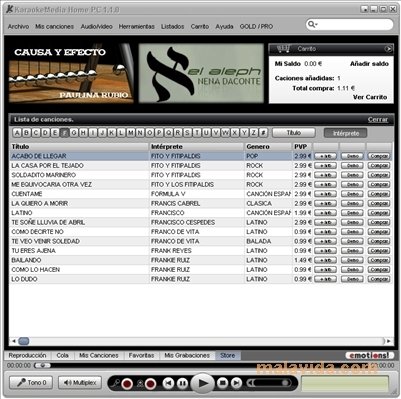Filter songs by letter A
The image size is (401, 399).
click(x=17, y=133)
